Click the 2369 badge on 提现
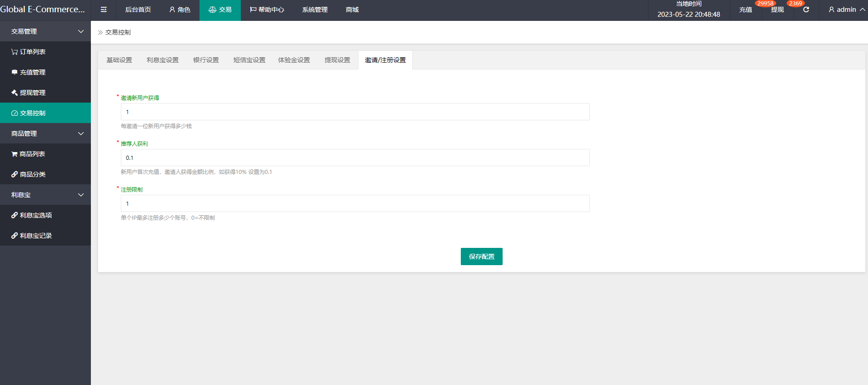This screenshot has height=385, width=868. pos(796,4)
